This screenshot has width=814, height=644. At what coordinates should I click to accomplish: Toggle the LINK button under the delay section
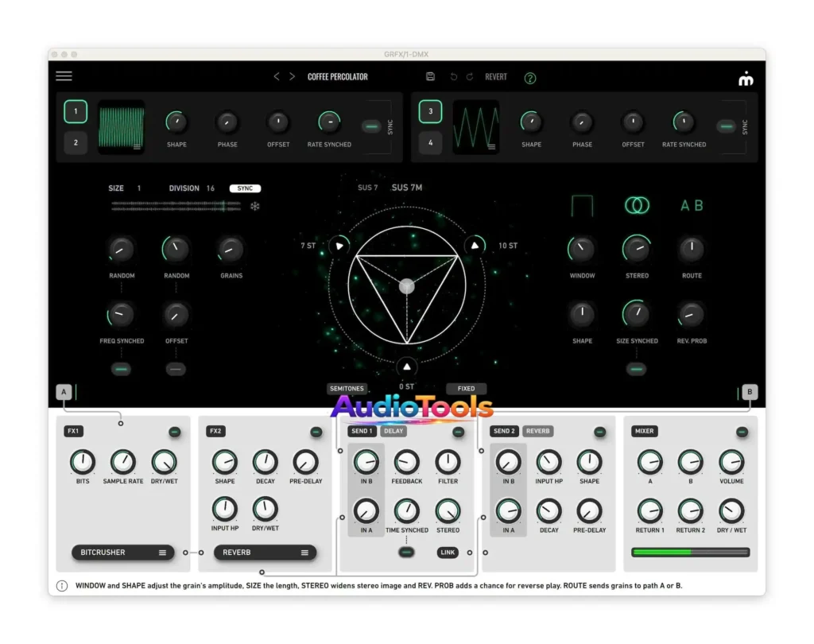pyautogui.click(x=448, y=552)
